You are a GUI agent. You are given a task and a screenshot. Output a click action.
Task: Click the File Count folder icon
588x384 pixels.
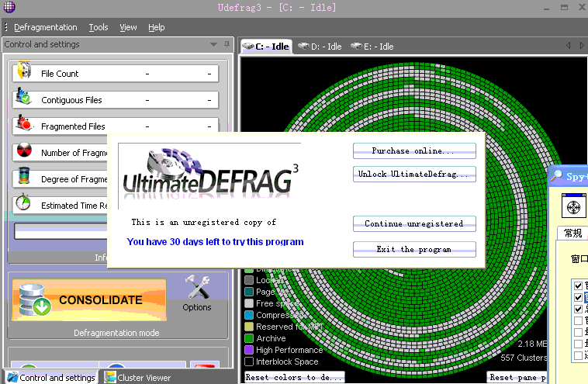coord(24,70)
